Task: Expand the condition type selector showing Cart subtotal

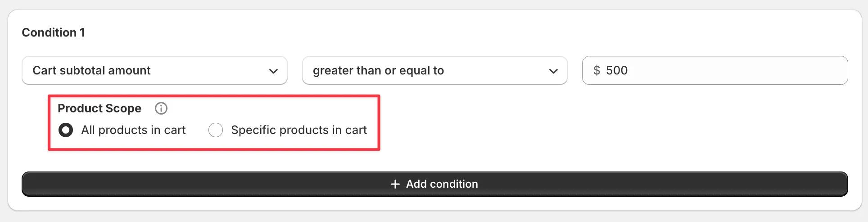Action: coord(154,70)
